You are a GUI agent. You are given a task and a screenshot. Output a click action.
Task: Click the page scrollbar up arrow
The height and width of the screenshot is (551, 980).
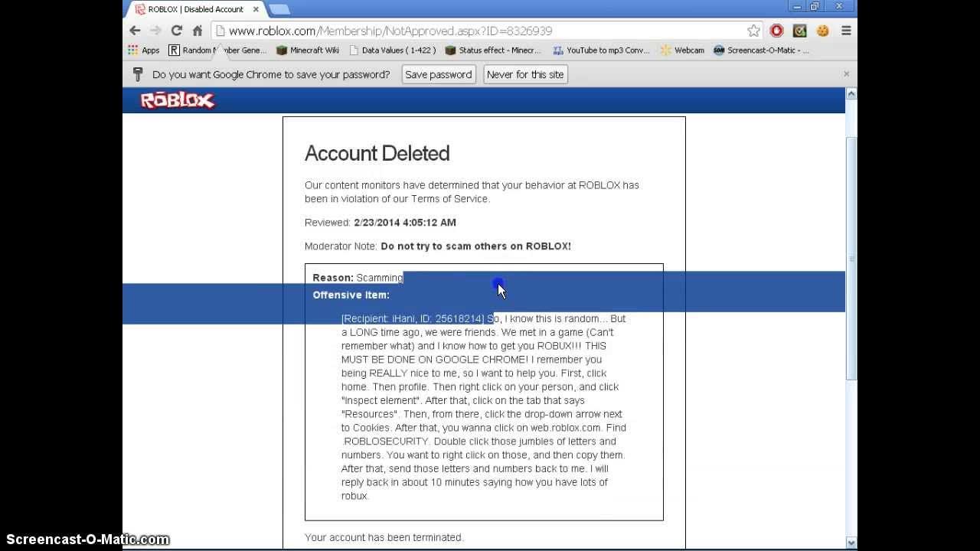[x=851, y=94]
